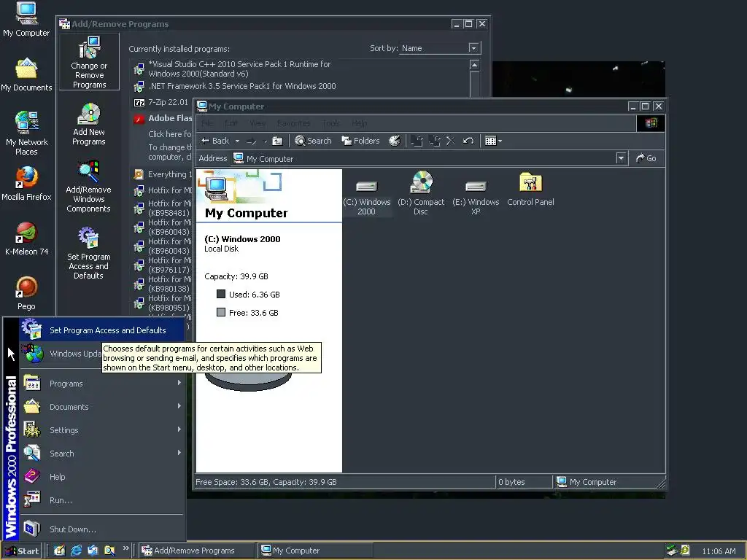Select Change or Remove Programs in sidebar

tap(89, 62)
